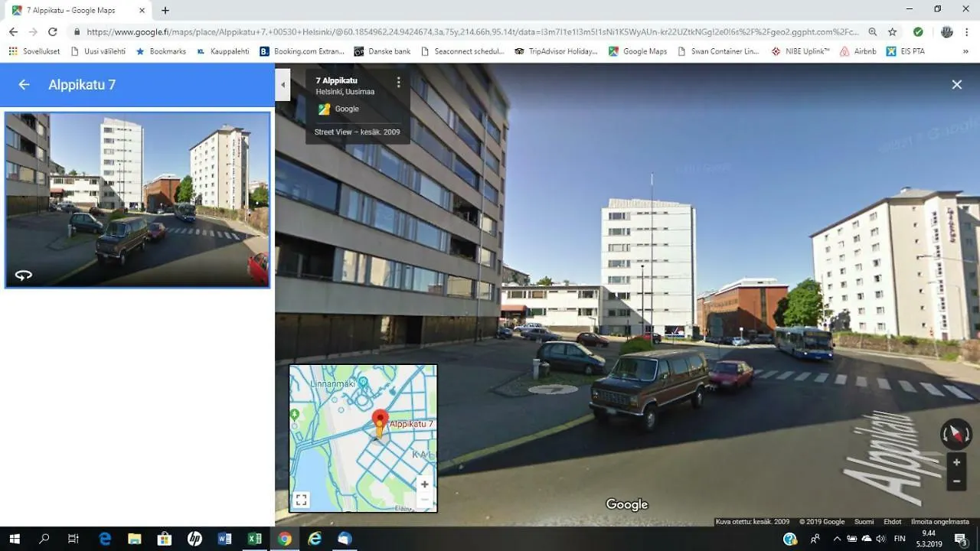Reload the Google Maps page

[x=53, y=32]
